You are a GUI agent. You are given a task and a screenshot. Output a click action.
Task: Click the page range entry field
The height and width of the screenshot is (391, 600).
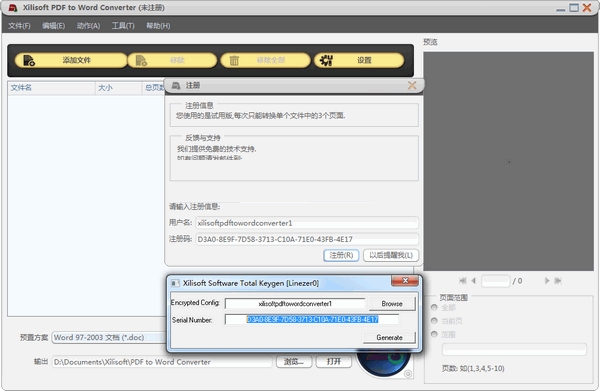pyautogui.click(x=514, y=349)
